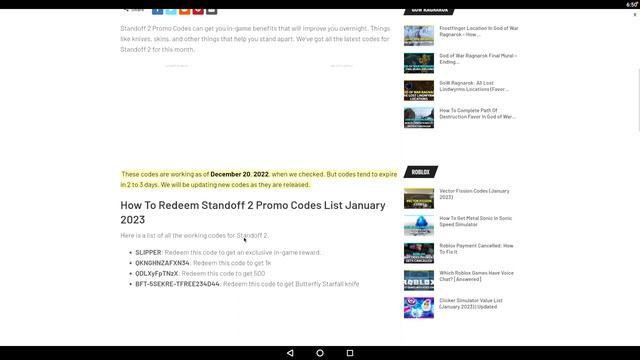Open 'God of War Ragnarok Final Mural' link
The width and height of the screenshot is (640, 360).
(478, 59)
